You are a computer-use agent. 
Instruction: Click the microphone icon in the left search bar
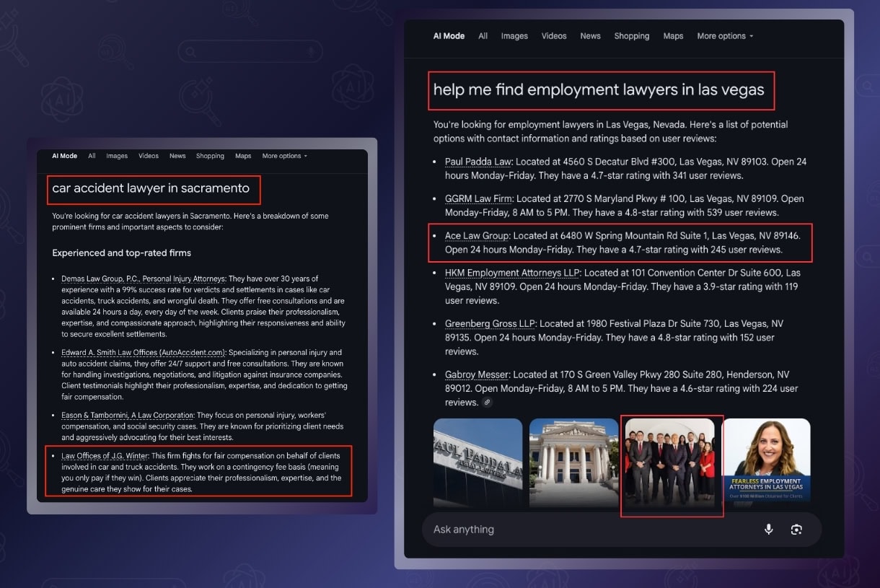click(x=310, y=52)
